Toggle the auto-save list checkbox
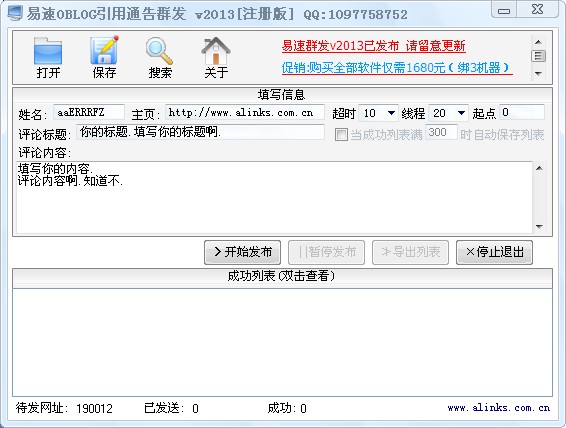Screen dimensions: 566x428 tap(341, 135)
